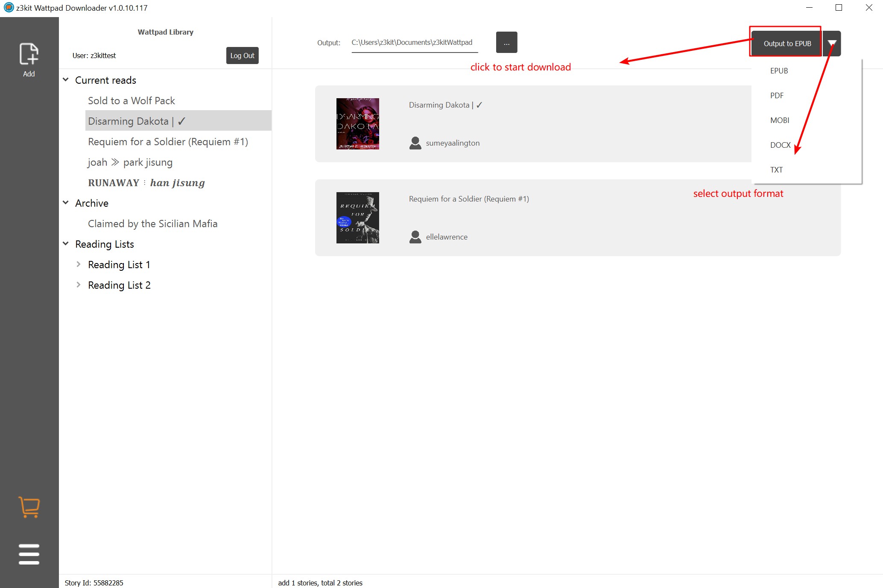Click Wattpad Library heading
The image size is (883, 588).
coord(165,32)
